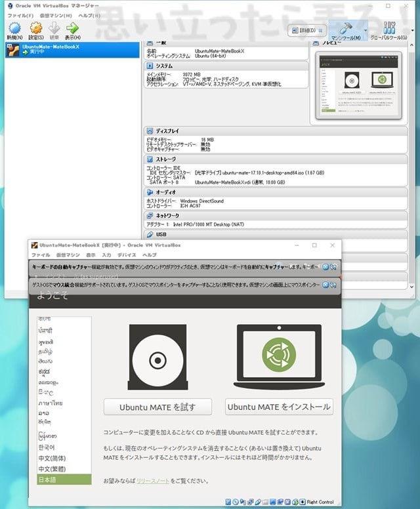Click the network adapter status bar icon
Image resolution: width=420 pixels, height=509 pixels.
(251, 502)
